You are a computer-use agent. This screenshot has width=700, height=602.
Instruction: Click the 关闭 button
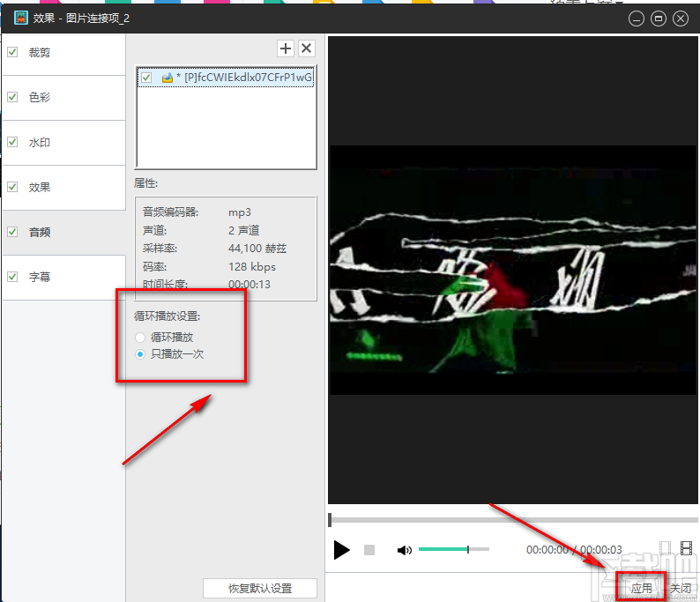(x=681, y=588)
